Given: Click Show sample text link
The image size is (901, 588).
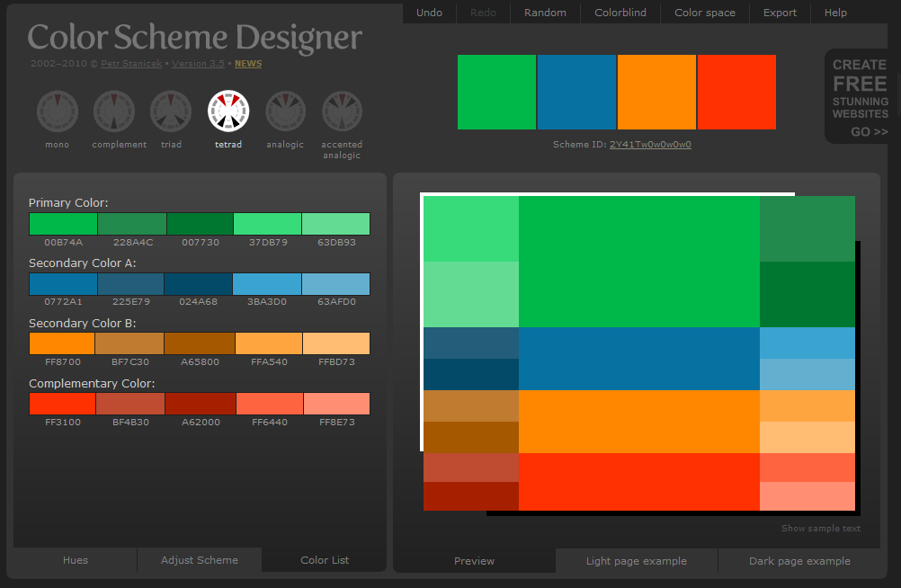Looking at the screenshot, I should coord(821,529).
